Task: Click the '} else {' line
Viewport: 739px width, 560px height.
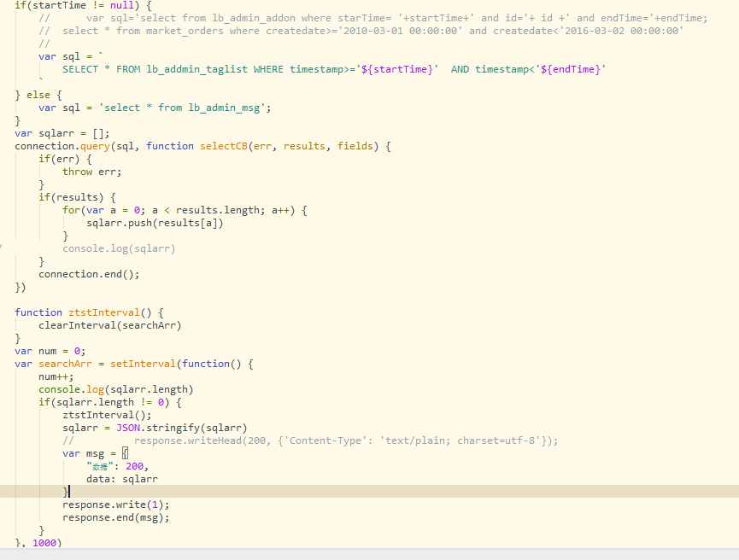Action: [38, 95]
